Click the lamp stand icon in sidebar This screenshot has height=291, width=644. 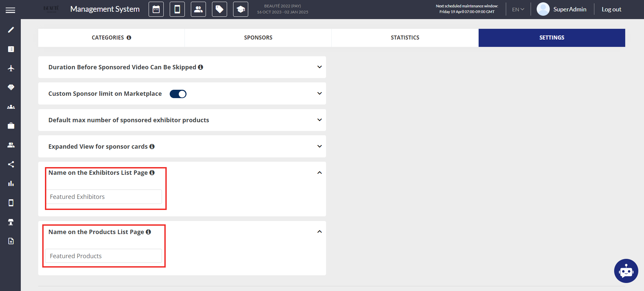[11, 222]
